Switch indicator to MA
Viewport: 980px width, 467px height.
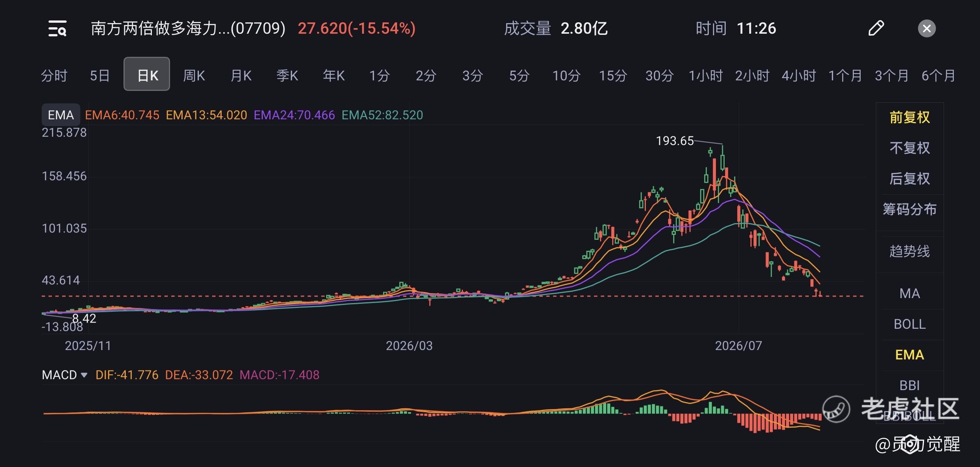pyautogui.click(x=910, y=293)
